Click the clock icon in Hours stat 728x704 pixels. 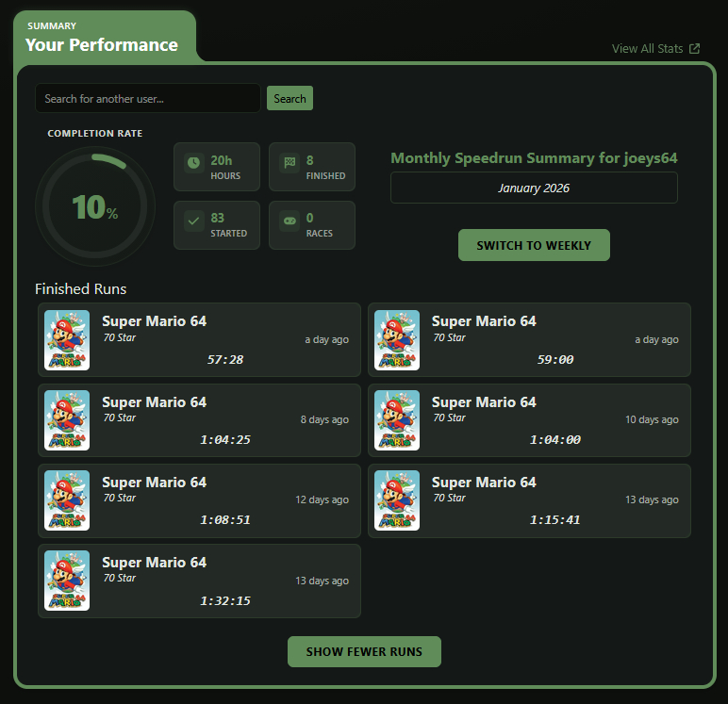pyautogui.click(x=193, y=163)
